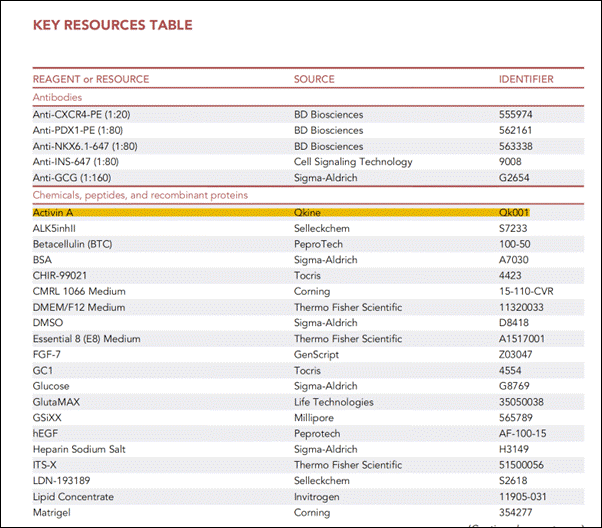
Task: Click the GenScript source for FGF-7
Action: pyautogui.click(x=316, y=355)
